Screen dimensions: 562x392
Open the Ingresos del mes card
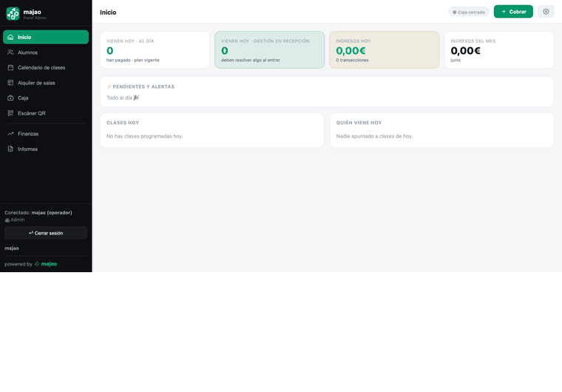coord(499,50)
